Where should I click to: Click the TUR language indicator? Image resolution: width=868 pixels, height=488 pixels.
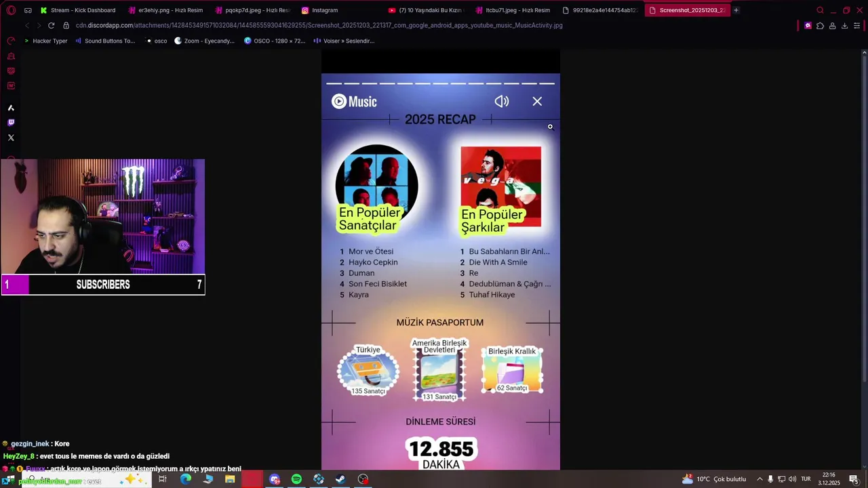806,479
